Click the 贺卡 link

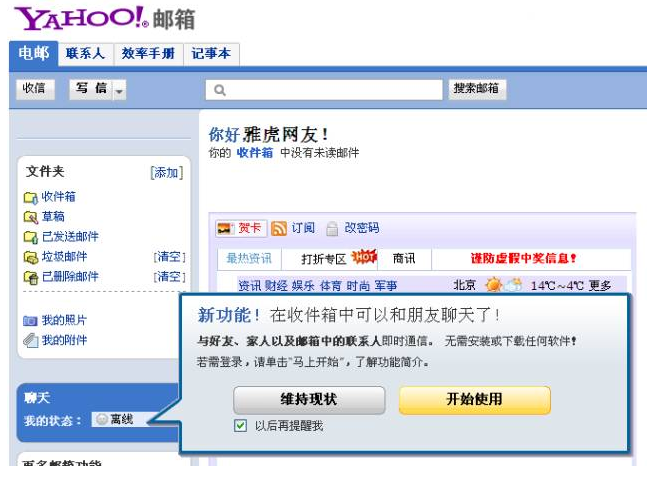click(249, 228)
